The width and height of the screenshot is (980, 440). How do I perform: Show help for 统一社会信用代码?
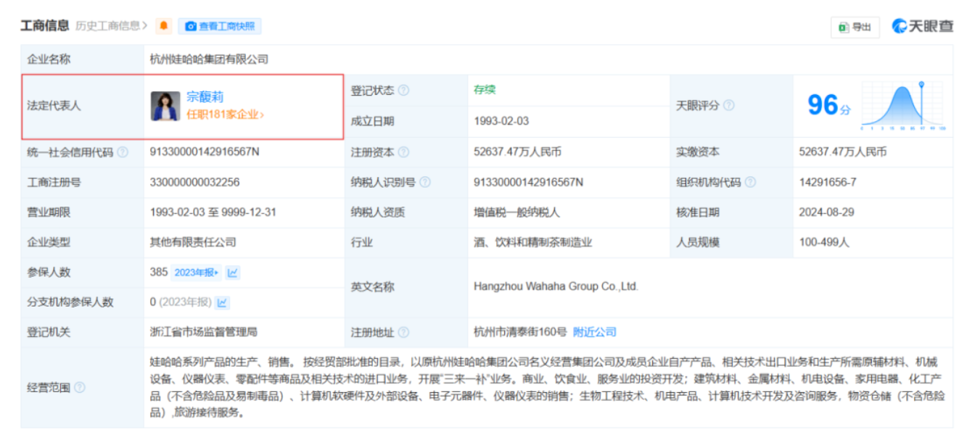pos(123,152)
